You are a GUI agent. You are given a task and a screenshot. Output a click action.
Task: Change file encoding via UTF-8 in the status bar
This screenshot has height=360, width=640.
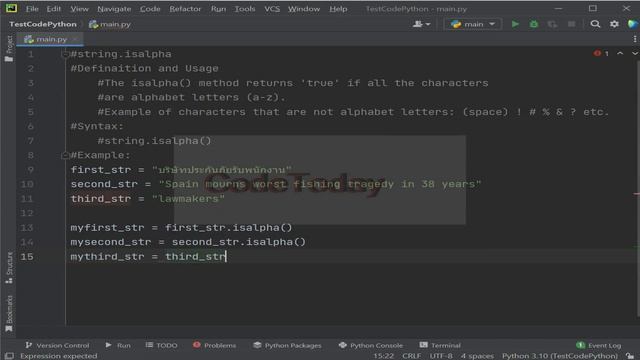point(441,356)
